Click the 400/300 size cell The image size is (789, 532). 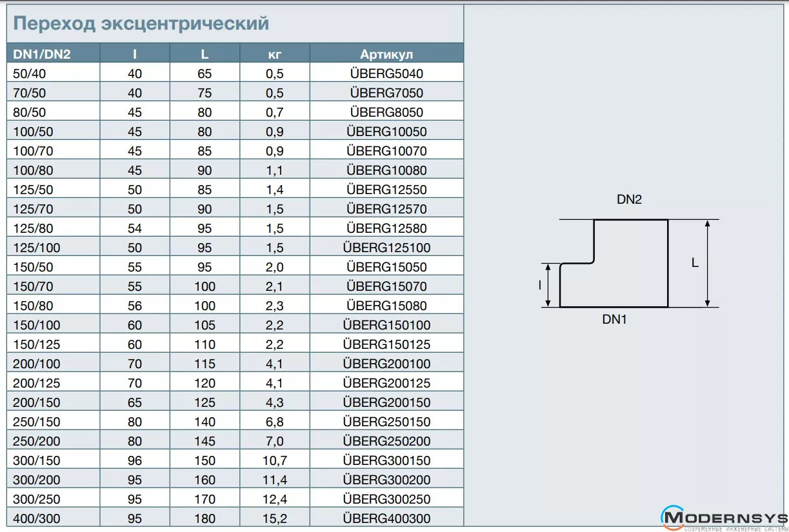pos(37,518)
